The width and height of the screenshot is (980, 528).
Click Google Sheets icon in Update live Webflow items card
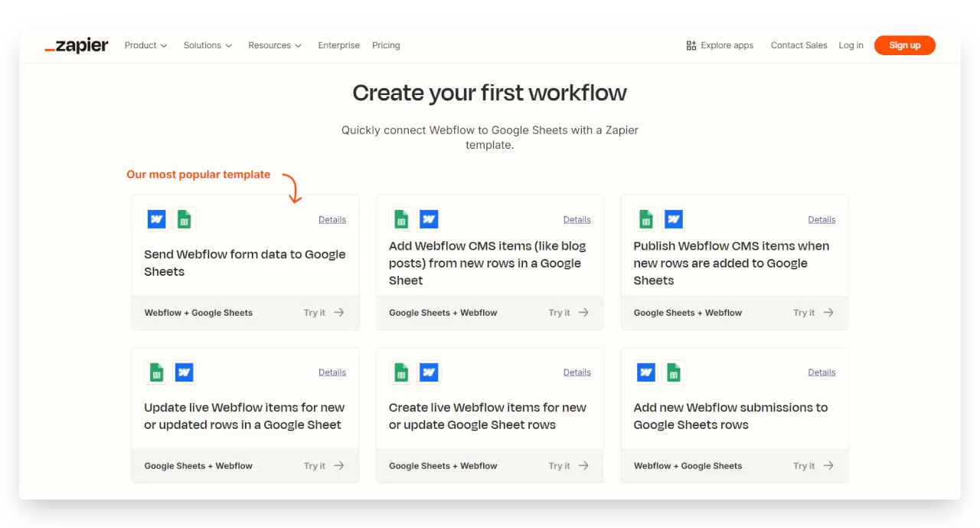[157, 372]
